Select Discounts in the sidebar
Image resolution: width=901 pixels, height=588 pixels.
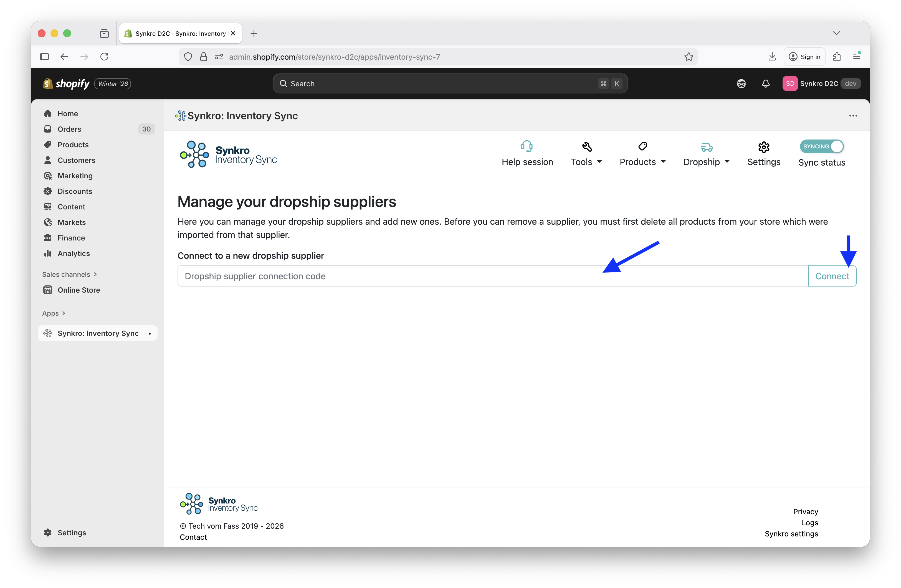coord(75,191)
